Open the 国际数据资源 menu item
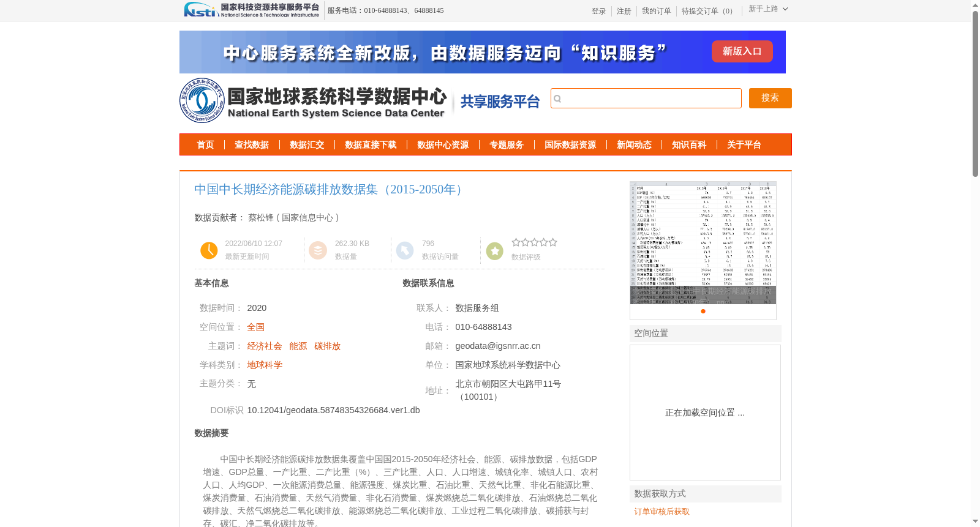Image resolution: width=980 pixels, height=527 pixels. (x=570, y=145)
